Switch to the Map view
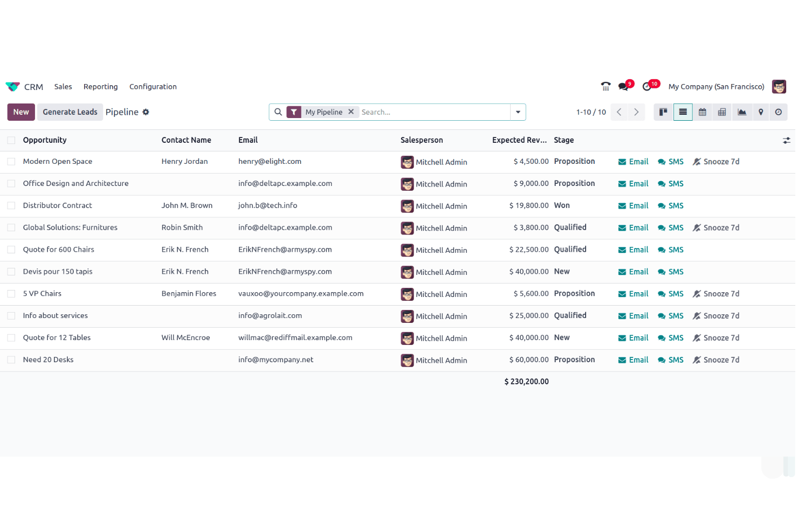Screen dimensions: 798x532 pyautogui.click(x=761, y=112)
